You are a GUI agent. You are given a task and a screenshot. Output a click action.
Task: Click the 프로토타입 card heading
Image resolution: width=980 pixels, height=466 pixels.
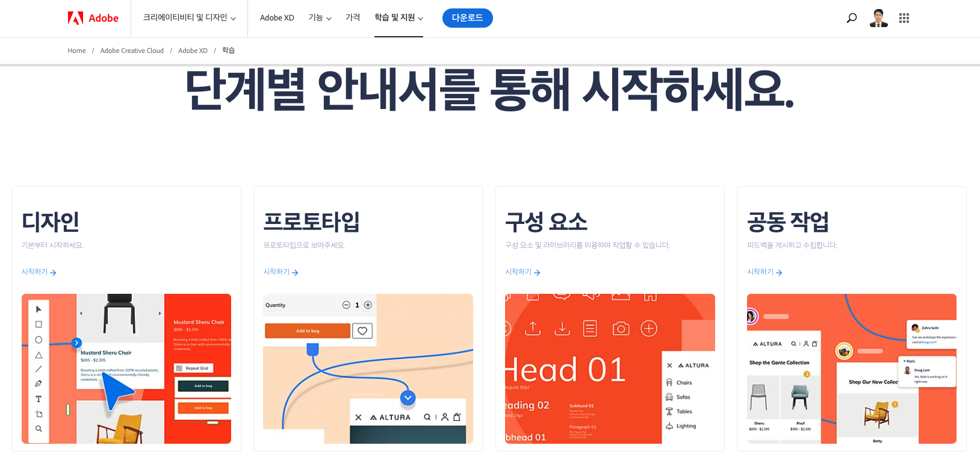(x=312, y=222)
